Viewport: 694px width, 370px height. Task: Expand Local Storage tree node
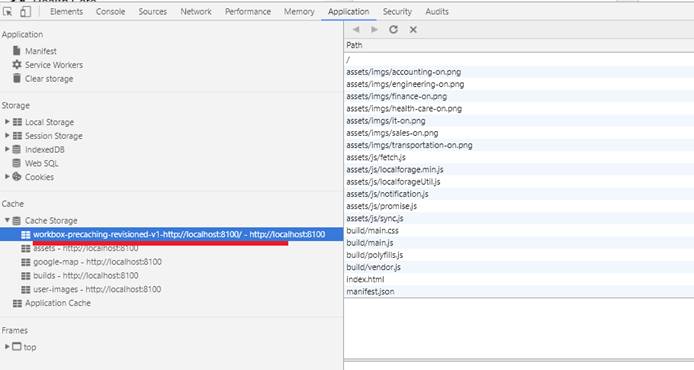[x=7, y=121]
